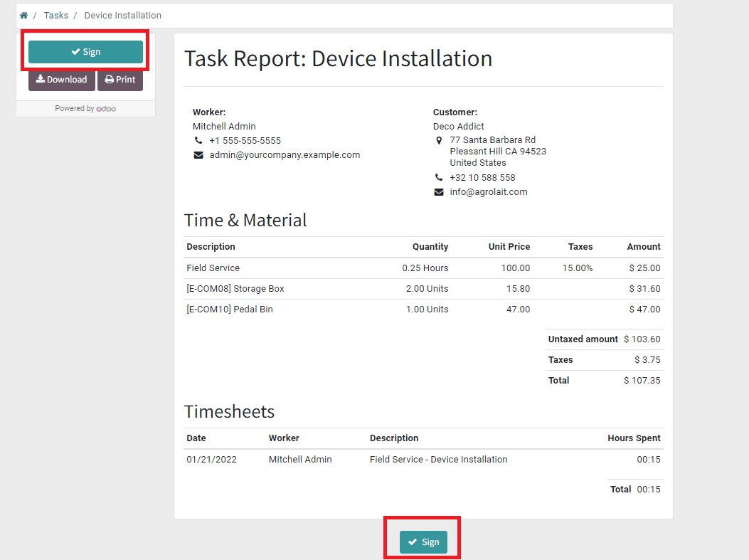Image resolution: width=749 pixels, height=560 pixels.
Task: Click the worker phone number +1 555-555-5555
Action: point(245,141)
